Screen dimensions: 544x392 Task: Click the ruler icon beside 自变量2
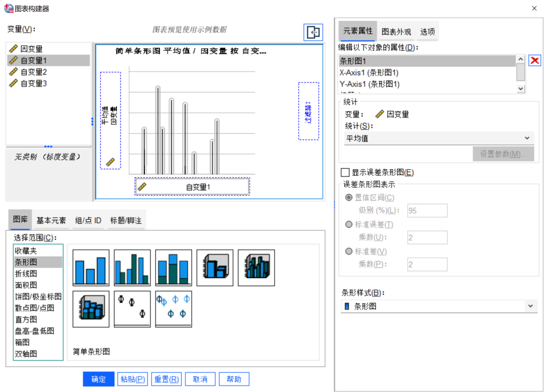(13, 72)
